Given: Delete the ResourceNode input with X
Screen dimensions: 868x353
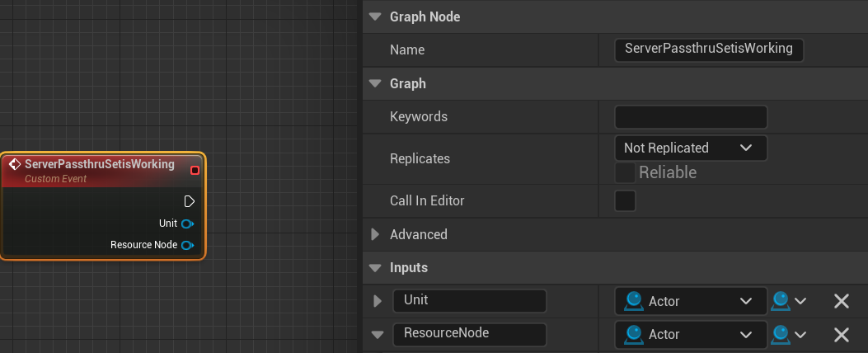Looking at the screenshot, I should 841,334.
